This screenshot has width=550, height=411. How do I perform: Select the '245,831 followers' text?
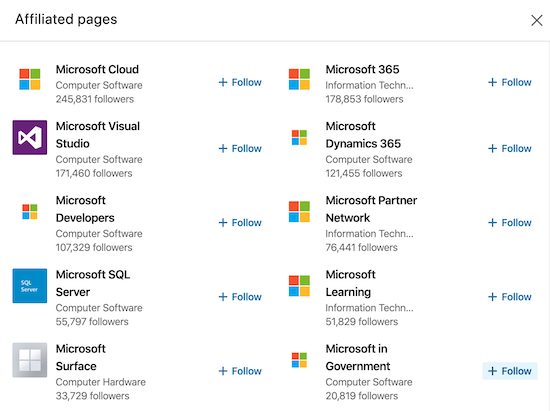95,99
